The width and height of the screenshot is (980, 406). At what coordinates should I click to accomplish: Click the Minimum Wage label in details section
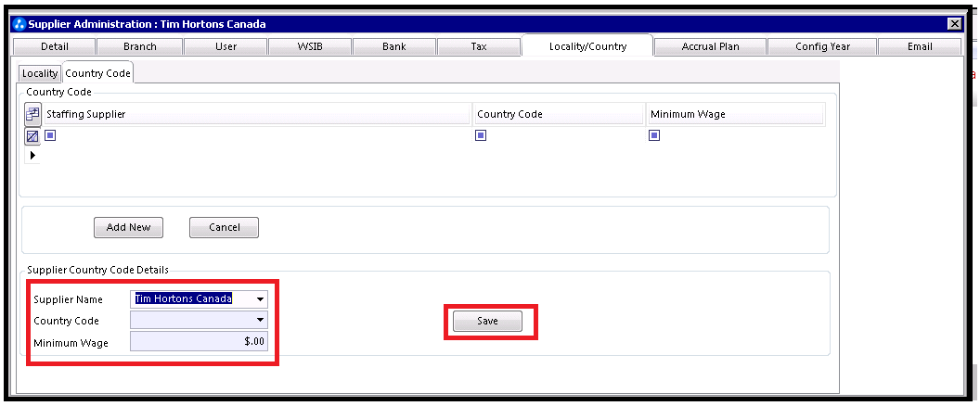click(x=71, y=343)
